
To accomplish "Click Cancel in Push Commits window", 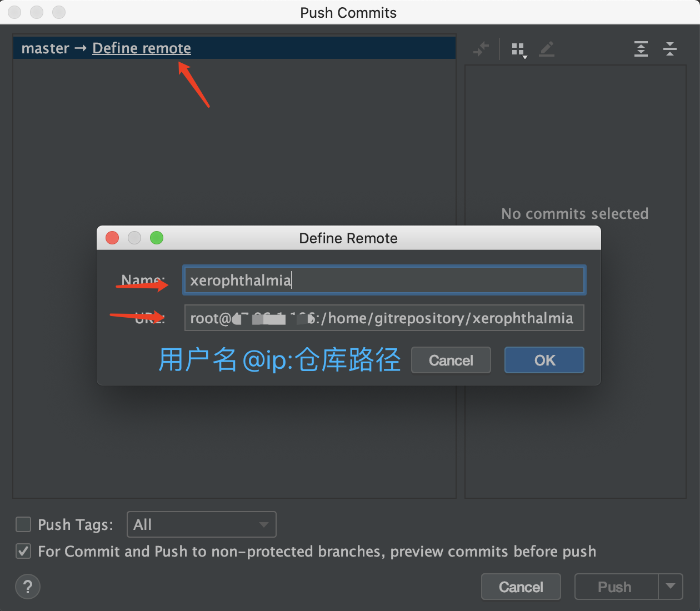I will (521, 587).
